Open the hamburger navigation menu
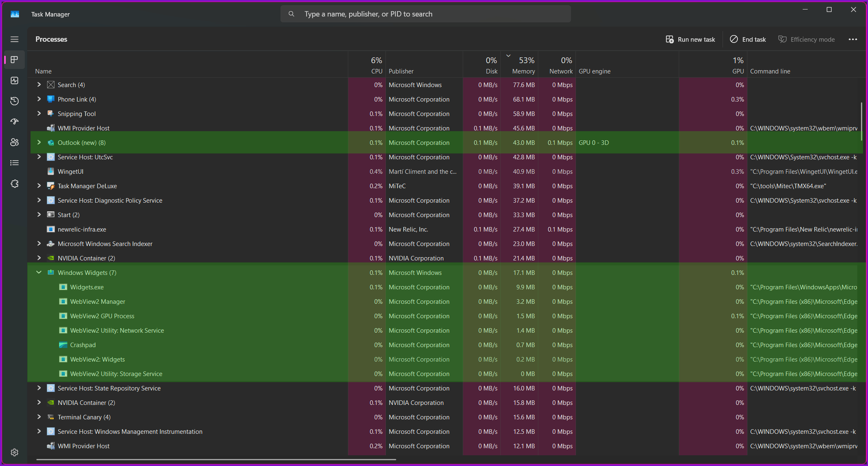This screenshot has height=466, width=868. coord(14,39)
